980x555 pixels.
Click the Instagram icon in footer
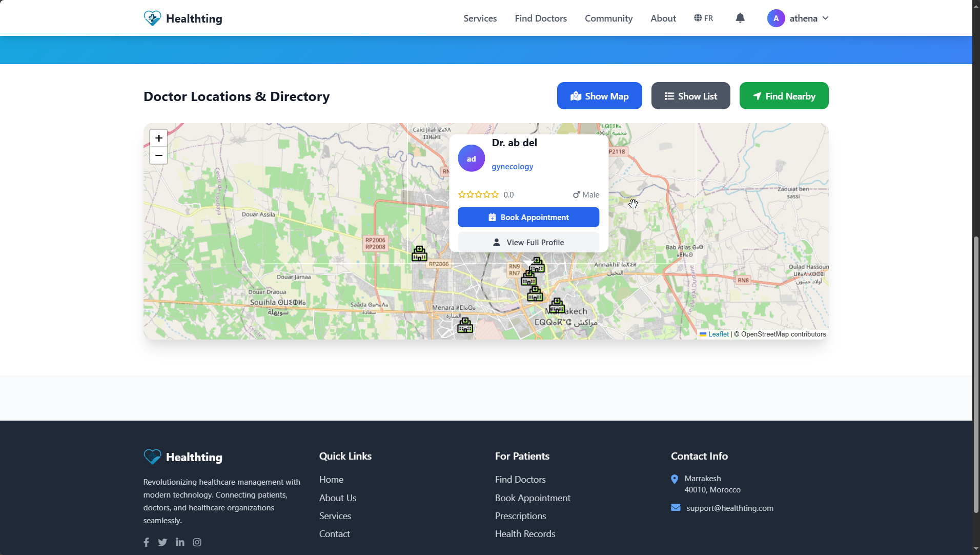click(x=197, y=542)
